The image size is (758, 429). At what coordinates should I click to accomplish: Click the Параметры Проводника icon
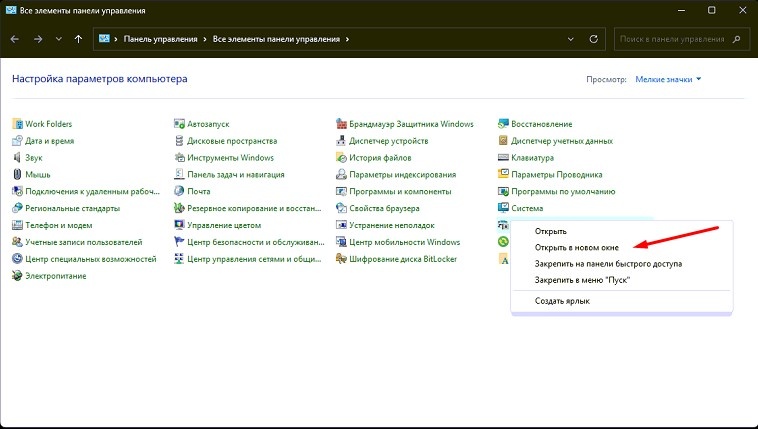[x=503, y=175]
